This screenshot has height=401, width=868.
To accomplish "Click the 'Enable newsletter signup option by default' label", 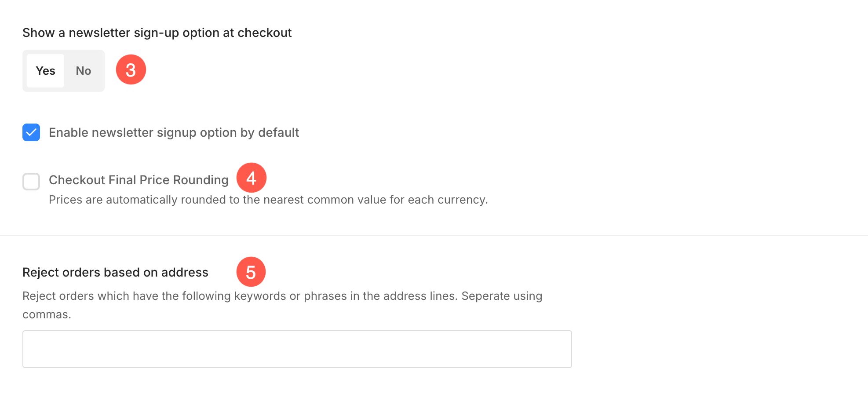I will (174, 132).
